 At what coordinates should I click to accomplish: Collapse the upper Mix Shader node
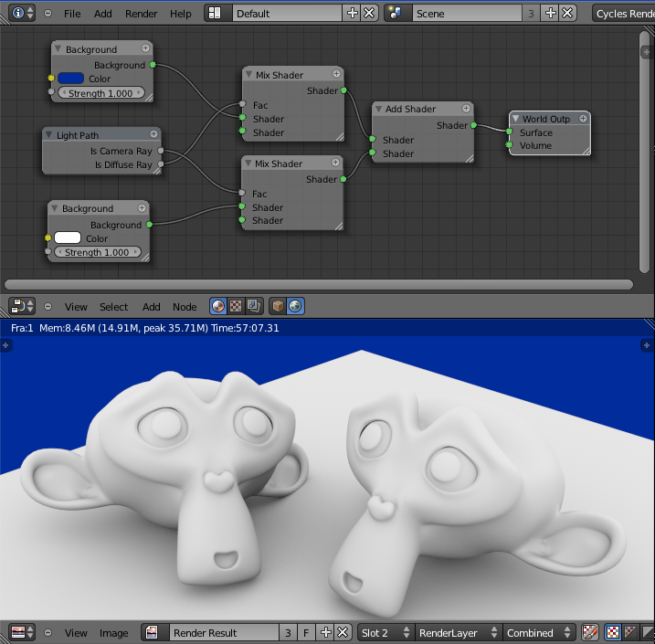coord(248,75)
